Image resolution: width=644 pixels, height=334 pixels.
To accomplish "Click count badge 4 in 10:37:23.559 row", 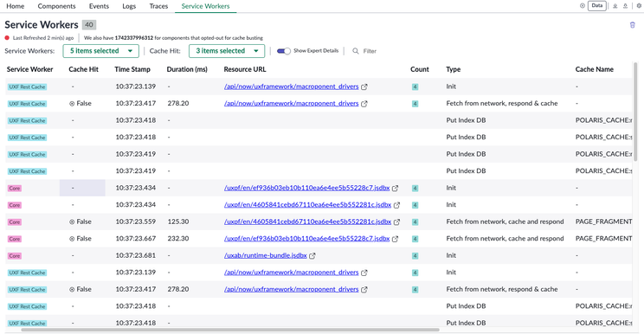I will pyautogui.click(x=415, y=222).
